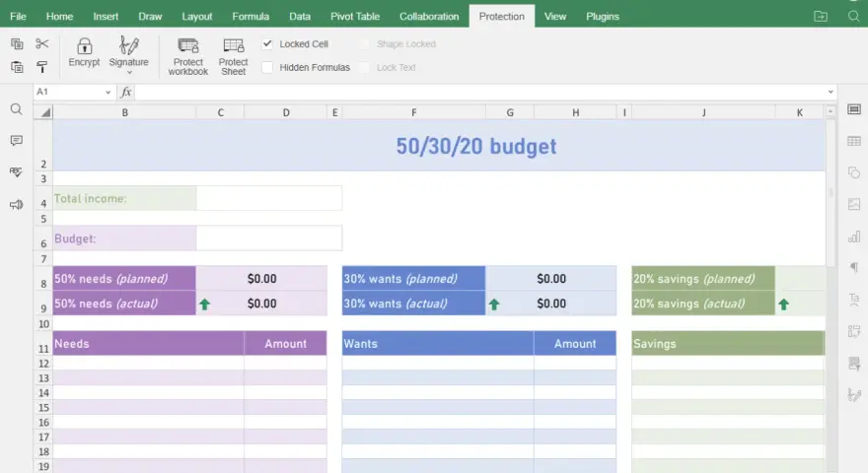Click the Budget value cell

point(269,237)
